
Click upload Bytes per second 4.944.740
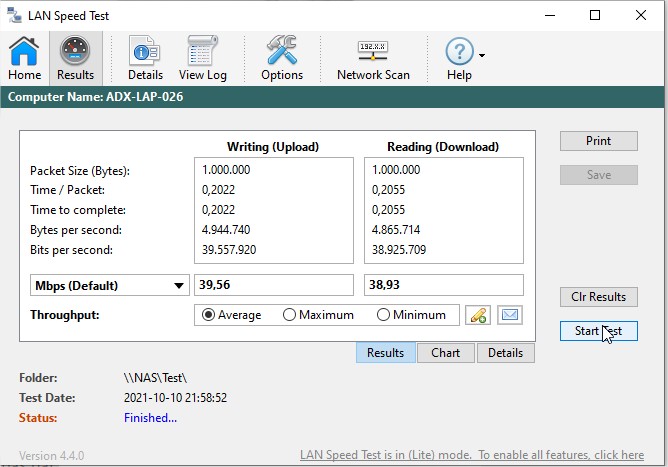pyautogui.click(x=226, y=230)
